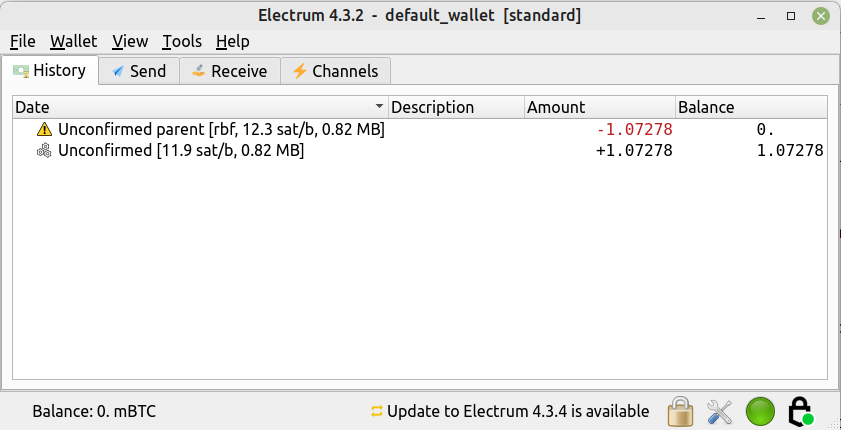Click the unconfirmed transaction cubes icon

click(44, 151)
